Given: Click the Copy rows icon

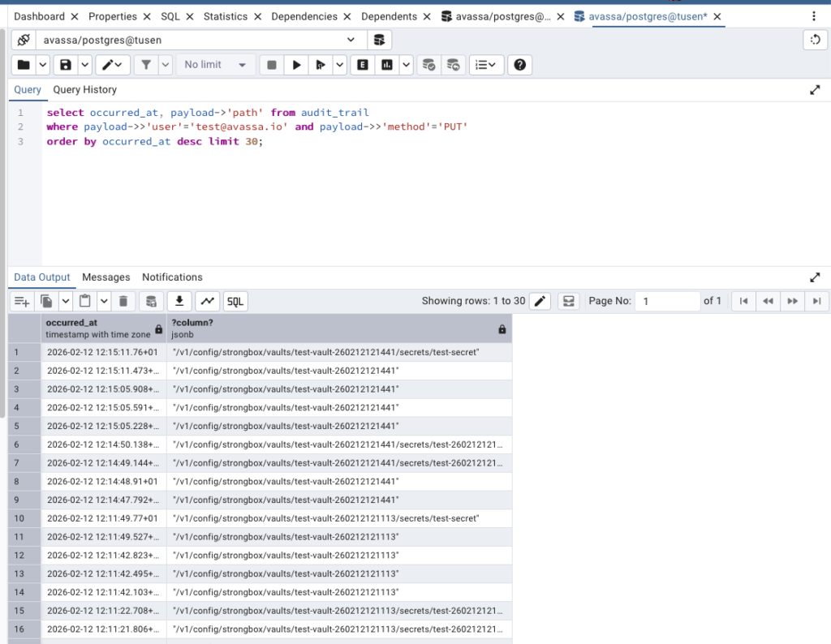Looking at the screenshot, I should 46,302.
